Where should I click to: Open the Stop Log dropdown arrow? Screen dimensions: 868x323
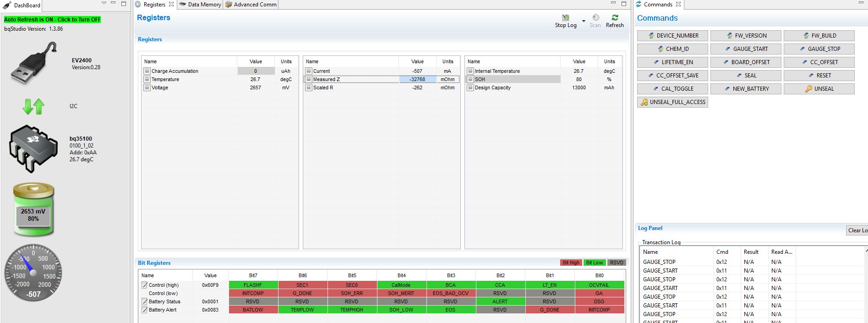pos(584,21)
